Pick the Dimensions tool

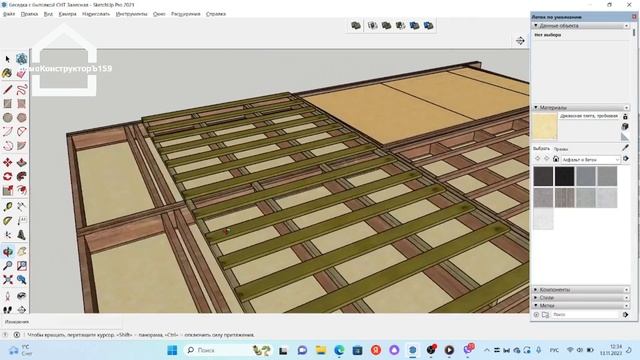coord(22,207)
